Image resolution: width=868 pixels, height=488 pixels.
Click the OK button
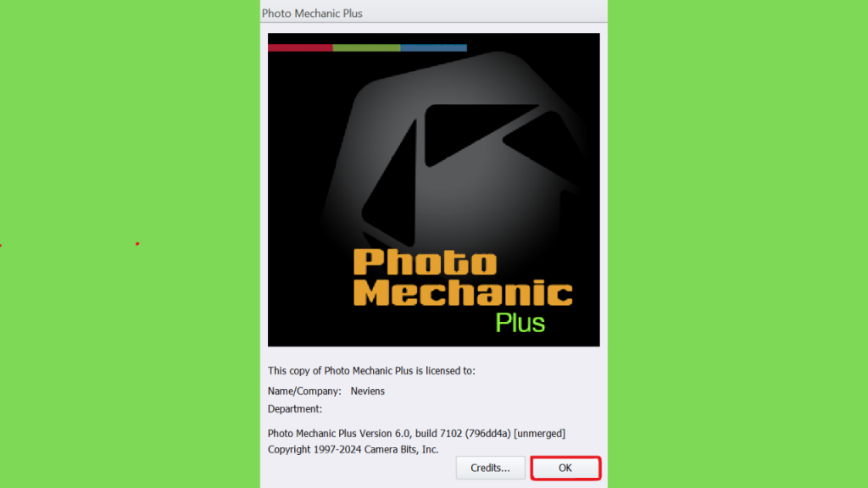pyautogui.click(x=565, y=468)
